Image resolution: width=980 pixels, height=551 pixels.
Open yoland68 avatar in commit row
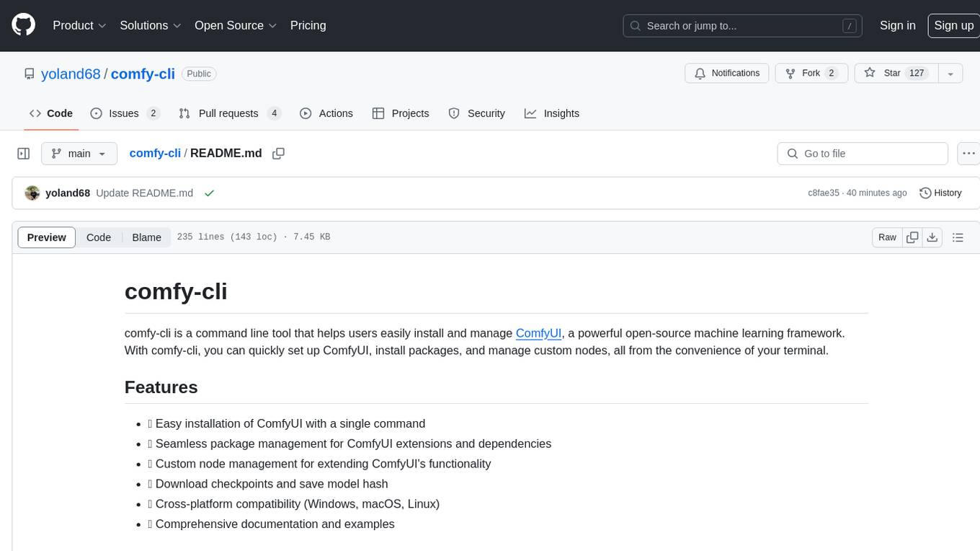32,193
